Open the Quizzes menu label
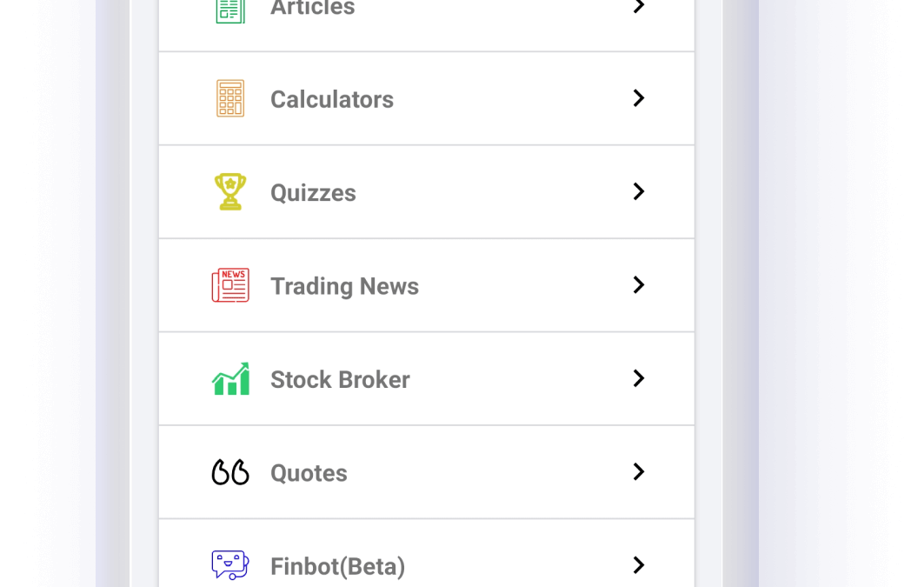Image resolution: width=924 pixels, height=587 pixels. 313,193
